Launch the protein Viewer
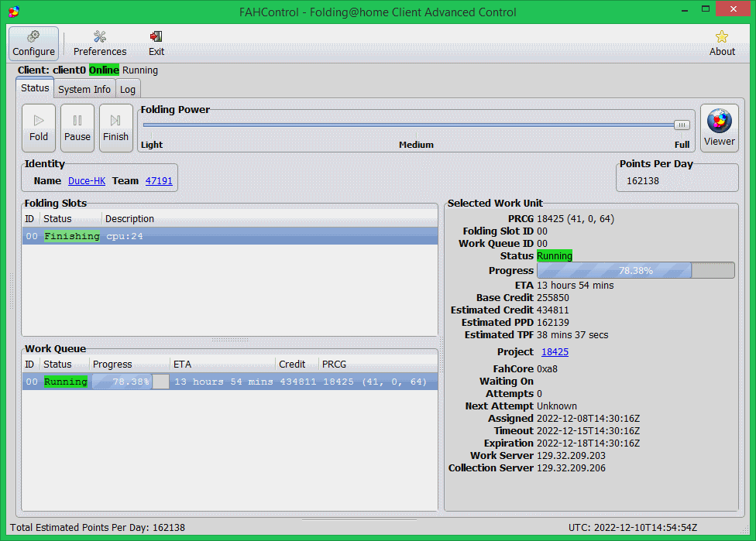Viewport: 756px width, 541px height. (x=720, y=128)
